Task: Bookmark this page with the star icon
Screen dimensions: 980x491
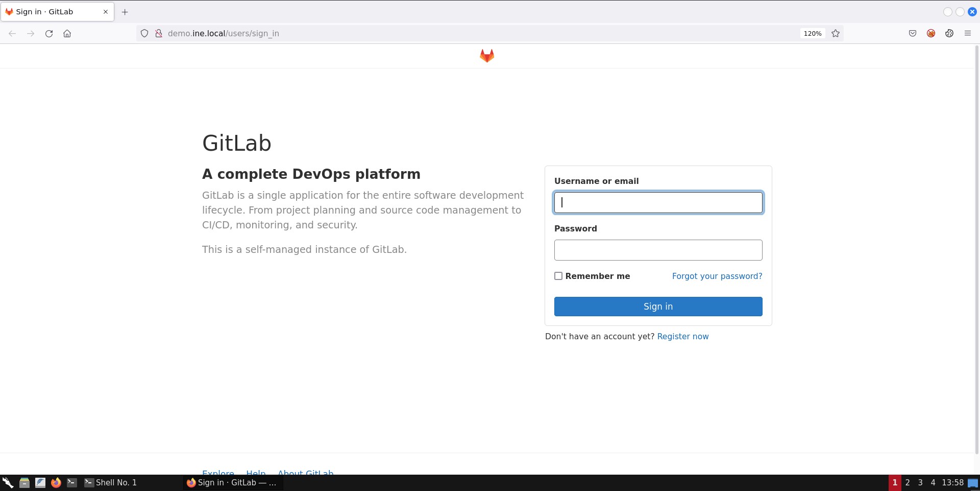Action: point(836,33)
